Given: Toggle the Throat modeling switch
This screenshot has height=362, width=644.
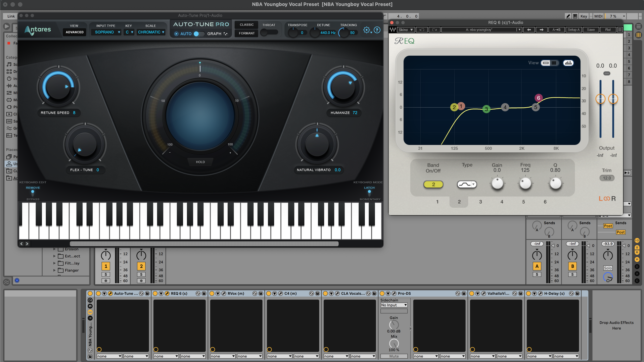Looking at the screenshot, I should (269, 32).
